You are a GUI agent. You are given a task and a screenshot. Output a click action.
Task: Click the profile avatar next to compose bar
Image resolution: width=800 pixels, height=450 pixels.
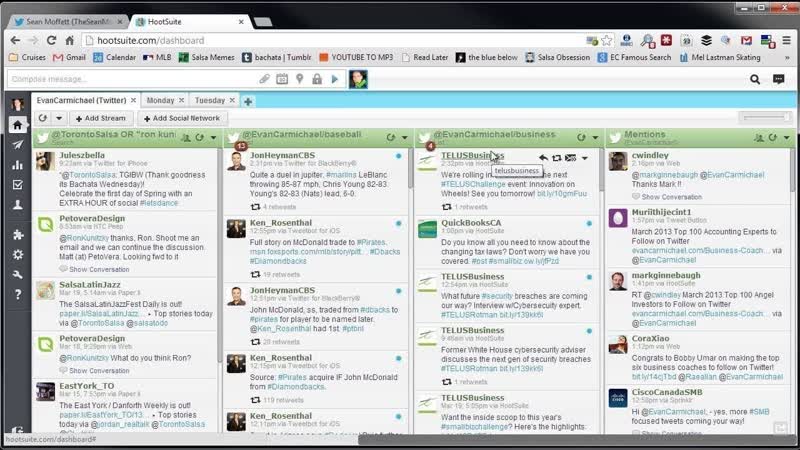coord(358,79)
